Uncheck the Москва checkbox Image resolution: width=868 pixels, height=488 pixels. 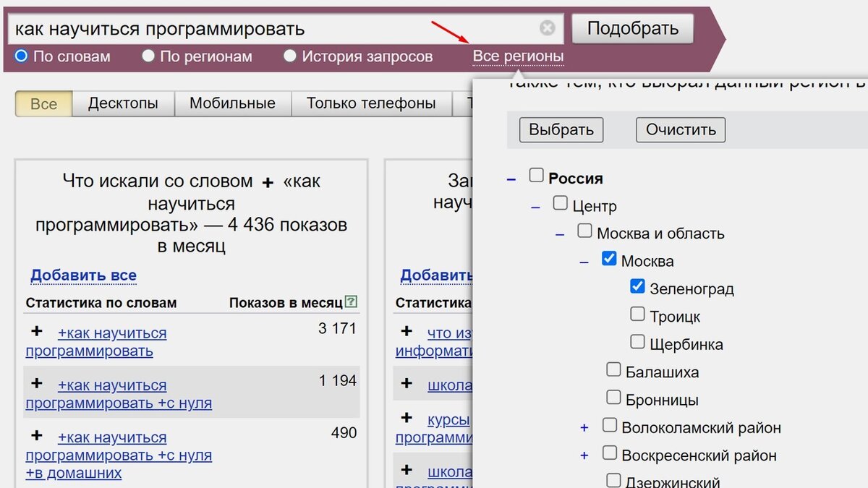click(610, 257)
